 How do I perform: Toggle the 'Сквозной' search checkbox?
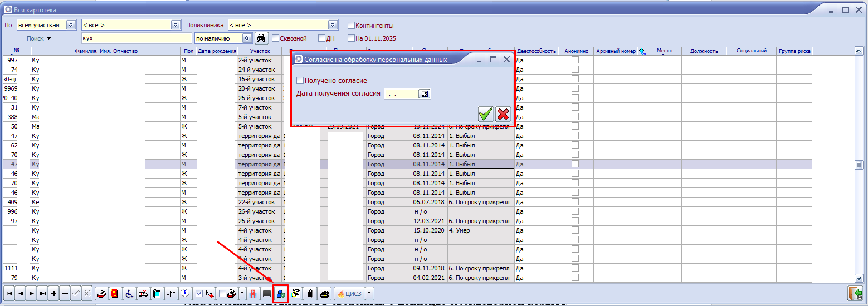pyautogui.click(x=275, y=38)
